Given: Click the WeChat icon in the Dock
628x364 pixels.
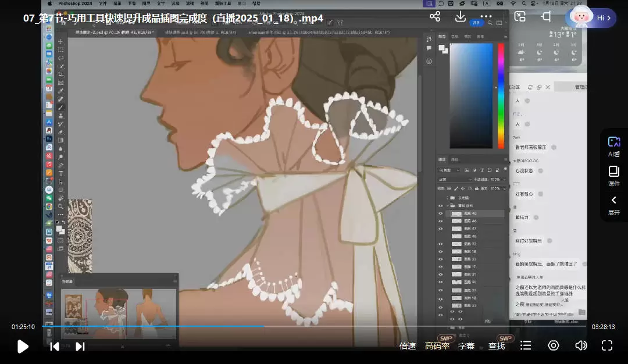Looking at the screenshot, I should click(x=49, y=198).
